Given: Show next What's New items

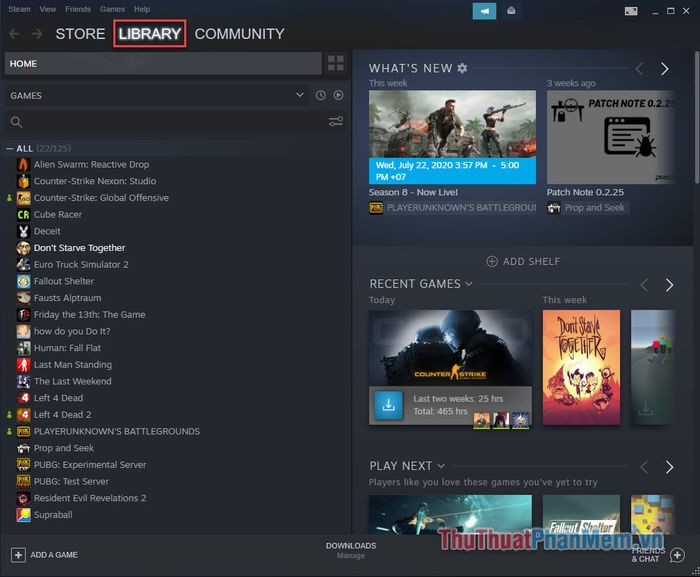Looking at the screenshot, I should 665,69.
